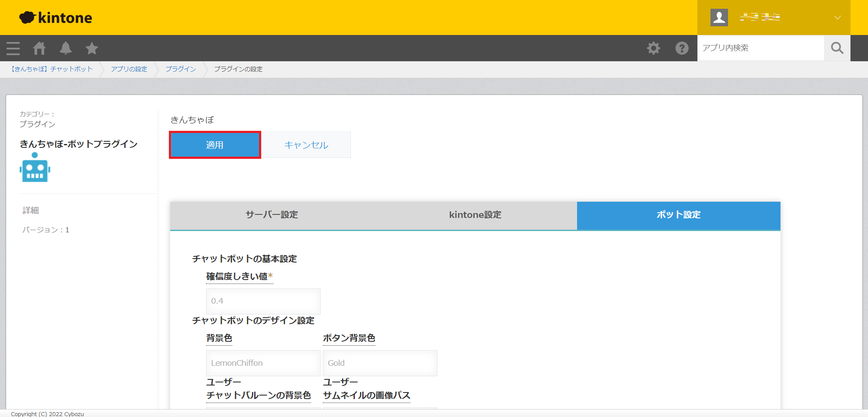This screenshot has width=868, height=417.
Task: Select the ボット設定 tab
Action: tap(678, 215)
